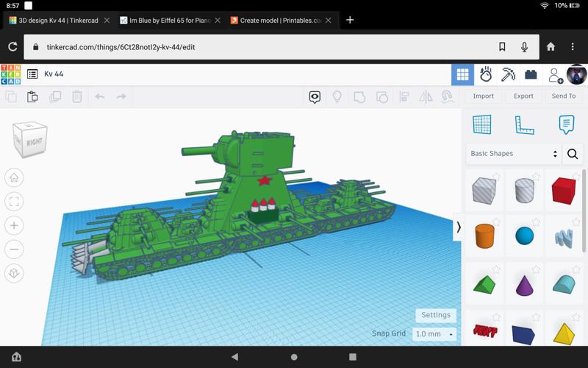Click the Ungroup shapes icon
The image size is (588, 368).
pyautogui.click(x=381, y=97)
